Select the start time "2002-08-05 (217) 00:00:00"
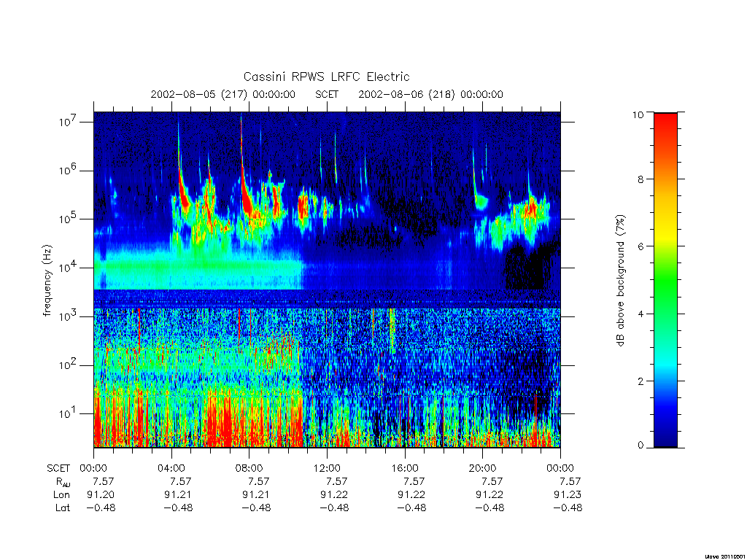 (223, 94)
